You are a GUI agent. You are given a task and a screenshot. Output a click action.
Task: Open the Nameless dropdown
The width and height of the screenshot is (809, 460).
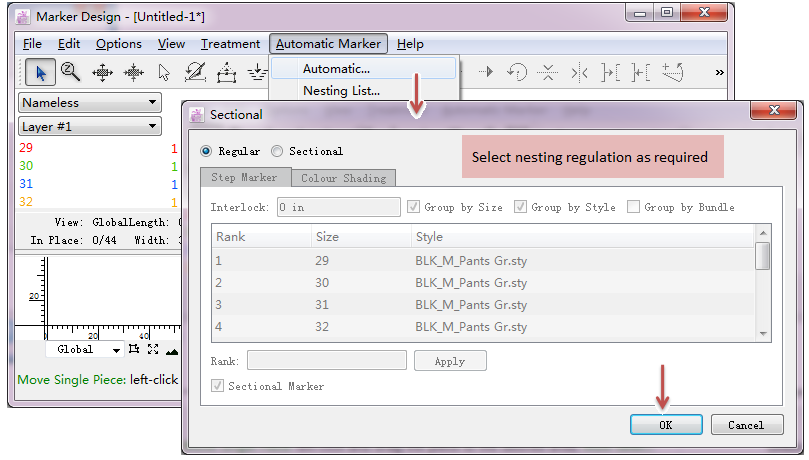90,102
